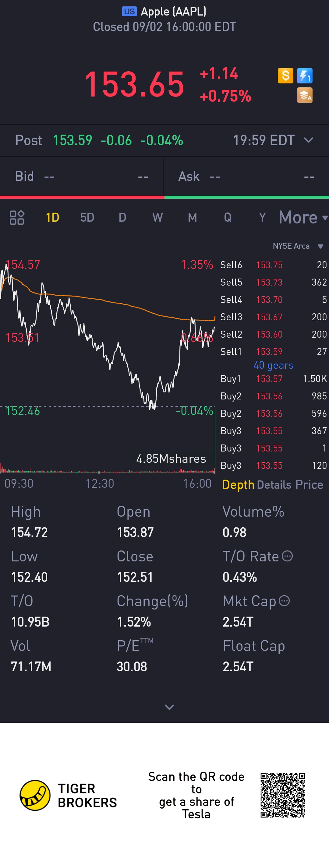
Task: Switch to the Q quarterly chart tab
Action: coord(228,217)
